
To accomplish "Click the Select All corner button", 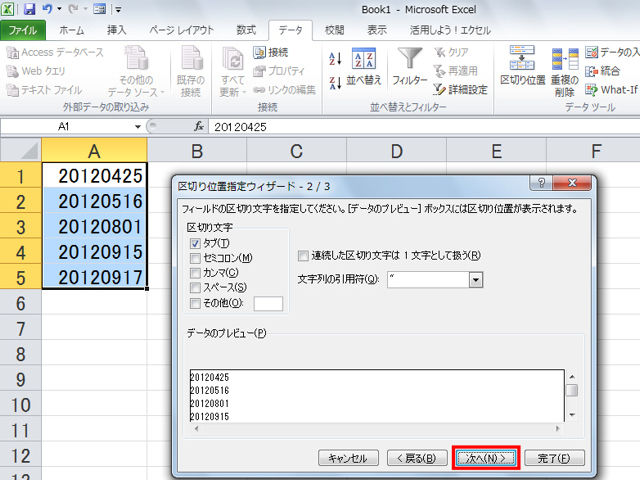I will pos(21,150).
